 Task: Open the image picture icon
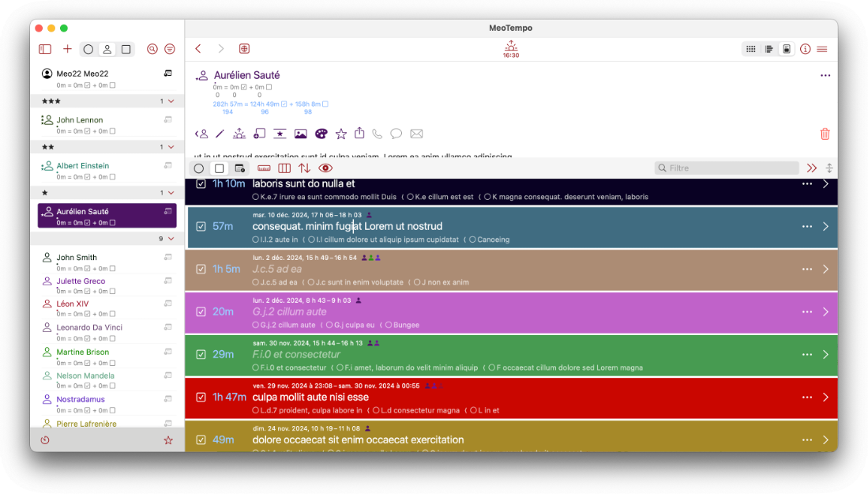point(300,134)
